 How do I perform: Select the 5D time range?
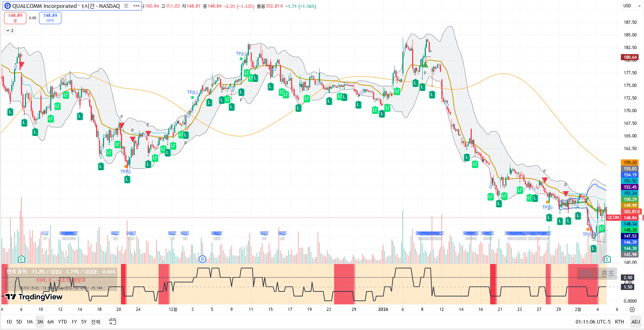pos(19,322)
